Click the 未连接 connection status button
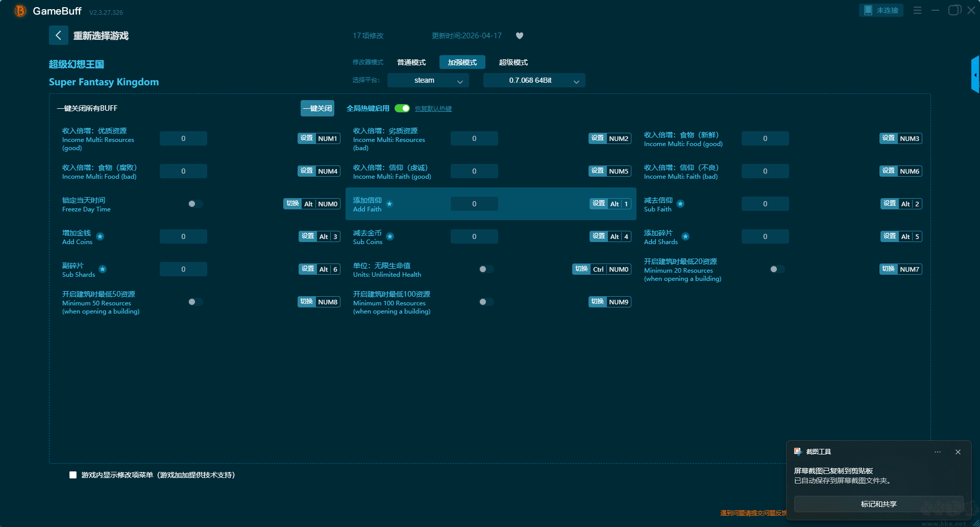 (881, 10)
